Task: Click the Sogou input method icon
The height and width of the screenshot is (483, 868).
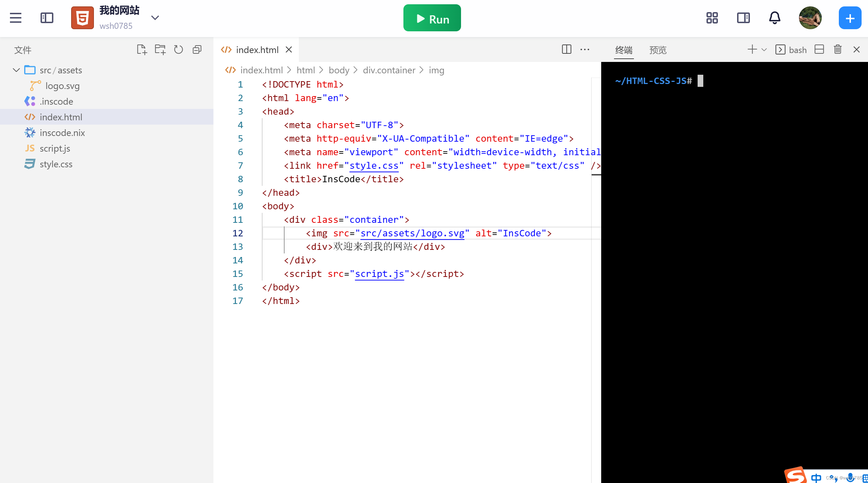Action: coord(796,475)
